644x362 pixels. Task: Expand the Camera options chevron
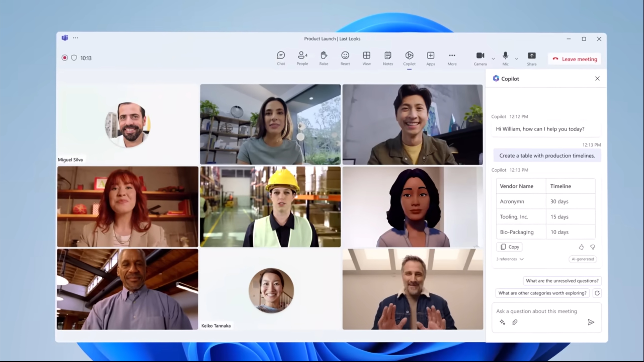point(493,59)
